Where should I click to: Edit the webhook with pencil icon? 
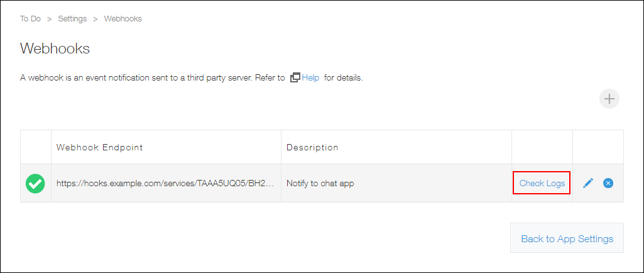(x=588, y=183)
